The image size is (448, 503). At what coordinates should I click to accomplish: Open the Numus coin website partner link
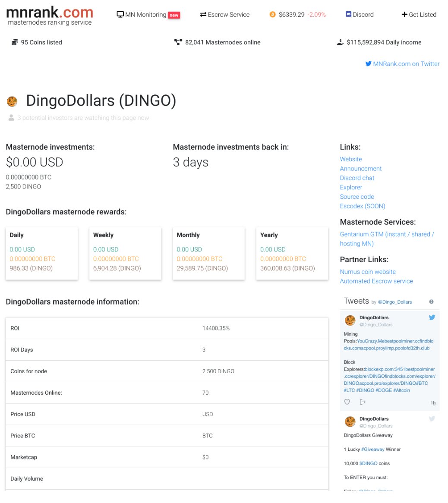[x=368, y=272]
